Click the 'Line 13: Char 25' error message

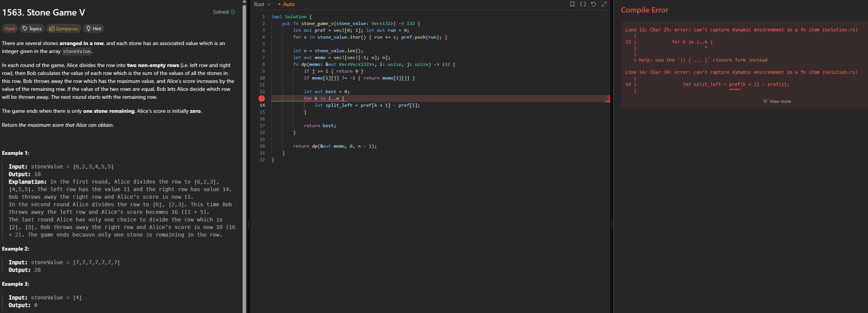point(741,30)
